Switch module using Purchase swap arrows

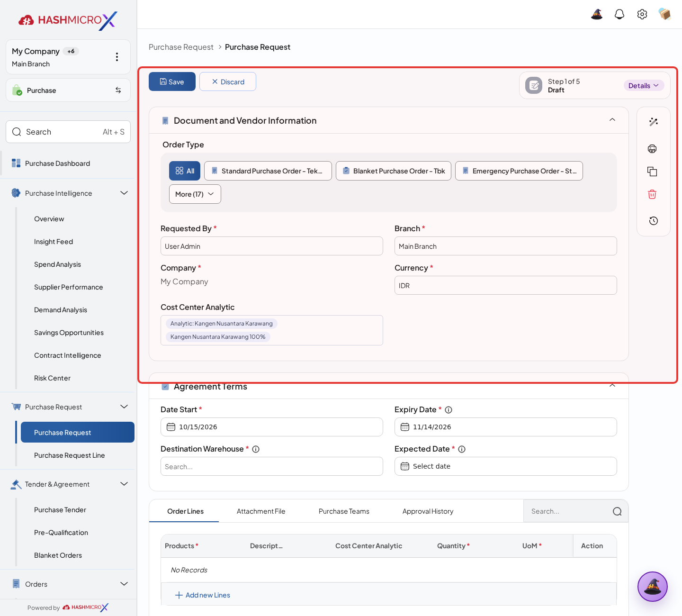pyautogui.click(x=118, y=90)
